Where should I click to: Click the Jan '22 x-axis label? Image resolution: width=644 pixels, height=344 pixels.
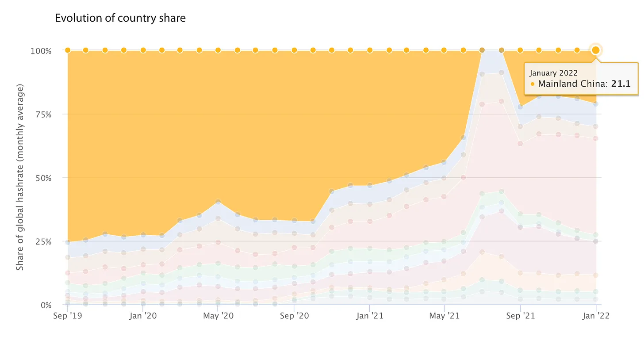coord(596,316)
